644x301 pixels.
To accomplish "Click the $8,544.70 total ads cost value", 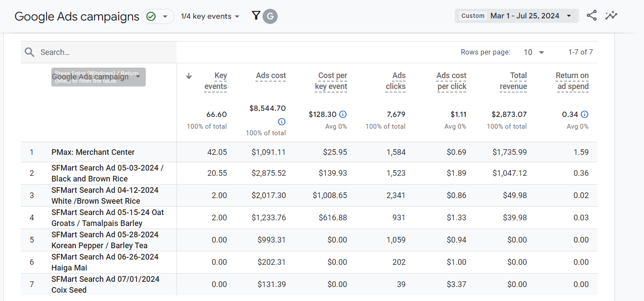I will 268,108.
